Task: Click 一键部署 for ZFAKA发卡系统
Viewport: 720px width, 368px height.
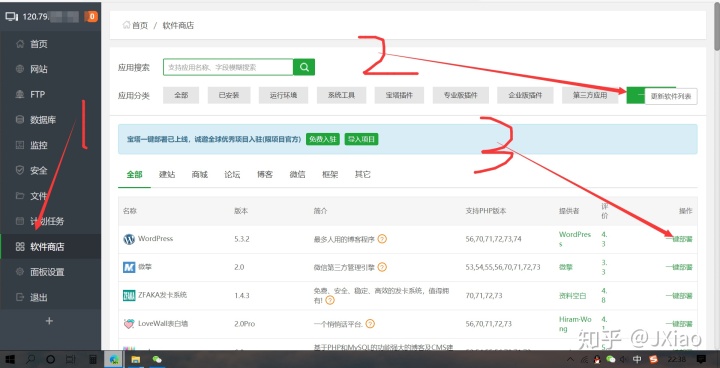Action: 679,296
